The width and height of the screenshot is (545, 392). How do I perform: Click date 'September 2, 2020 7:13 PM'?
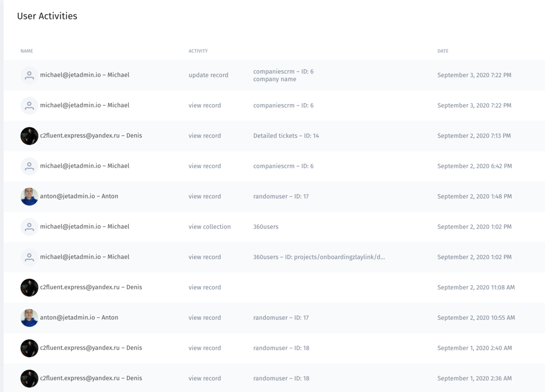click(x=474, y=136)
